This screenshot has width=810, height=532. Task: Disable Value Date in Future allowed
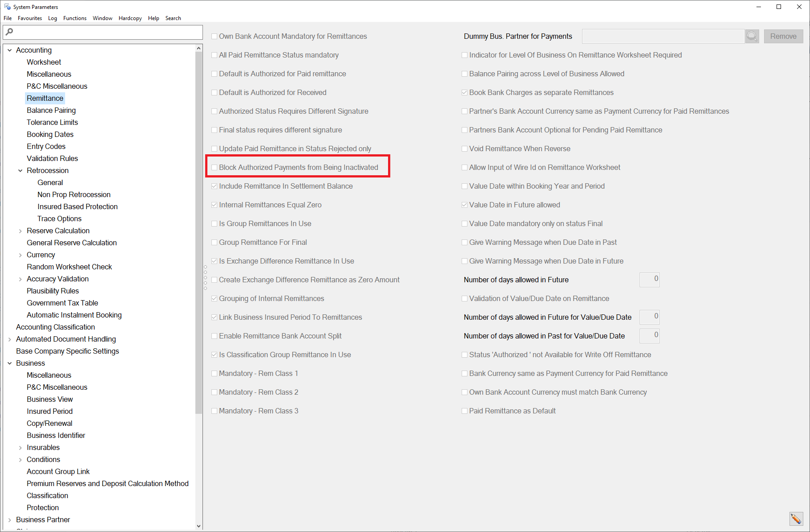[465, 205]
